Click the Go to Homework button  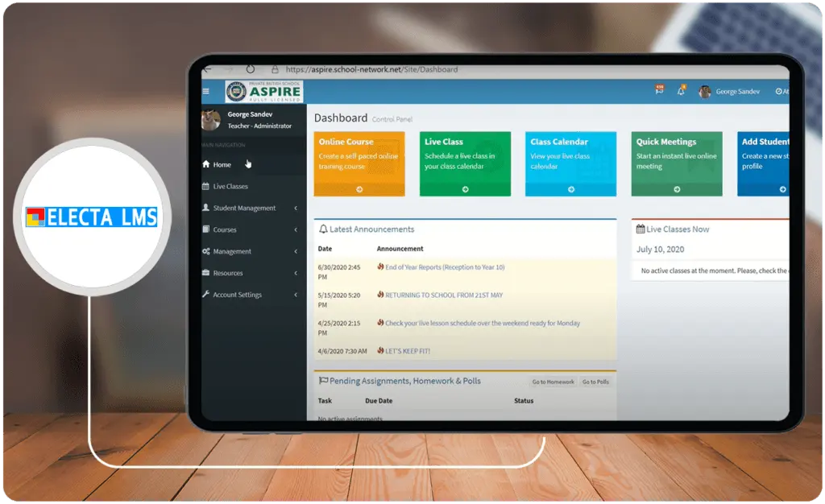click(553, 382)
